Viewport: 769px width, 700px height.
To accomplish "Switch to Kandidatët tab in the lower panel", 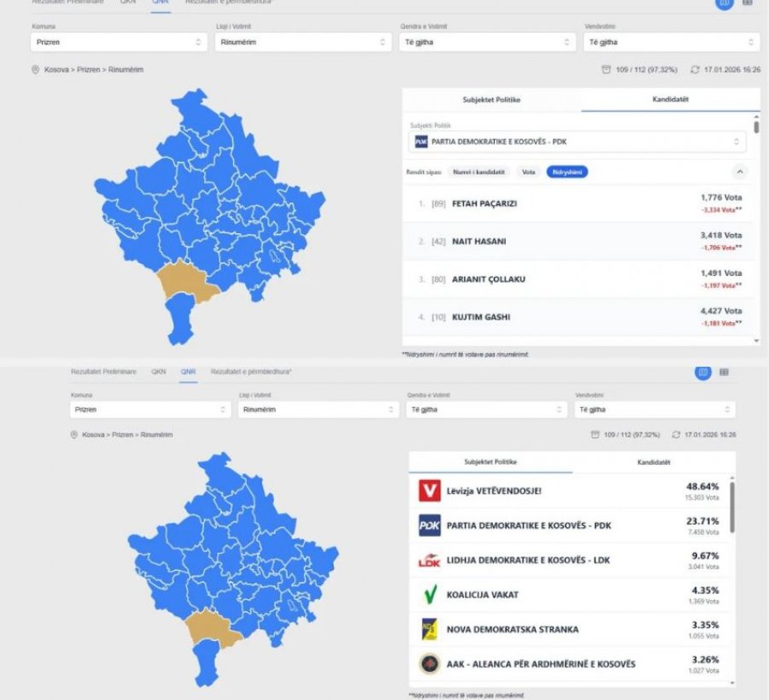I will point(654,462).
